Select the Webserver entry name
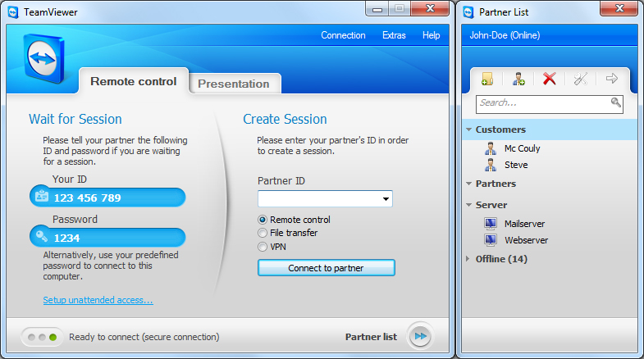 pos(526,240)
